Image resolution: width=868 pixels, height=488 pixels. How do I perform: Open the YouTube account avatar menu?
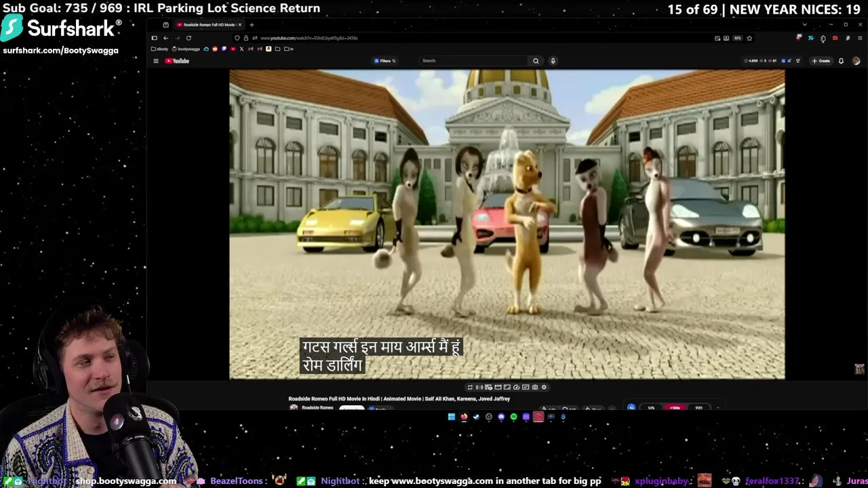tap(856, 61)
